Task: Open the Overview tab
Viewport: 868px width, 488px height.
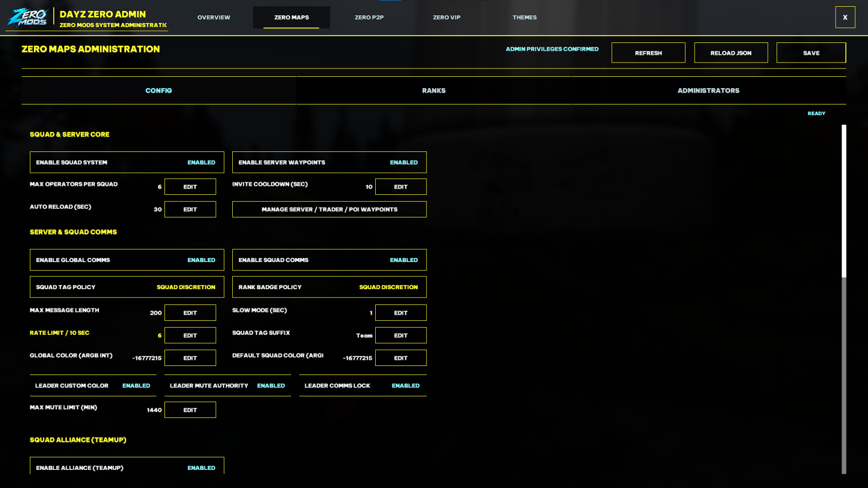Action: pyautogui.click(x=214, y=18)
